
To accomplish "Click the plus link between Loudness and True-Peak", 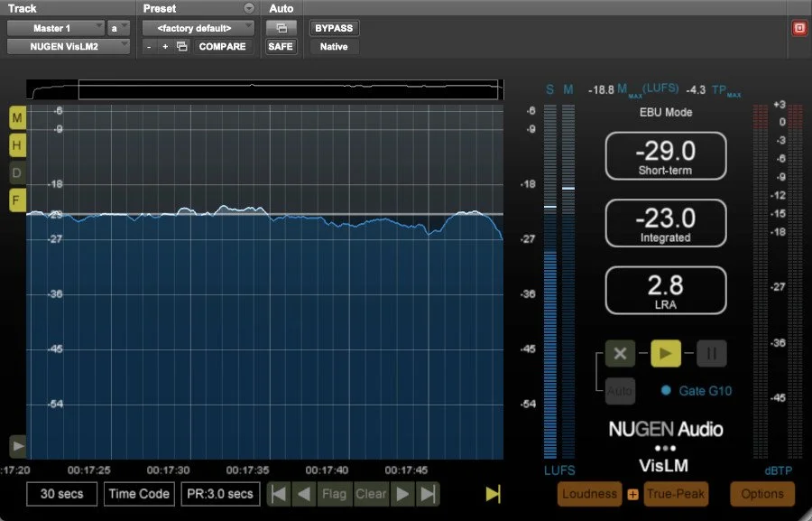I will pyautogui.click(x=632, y=494).
